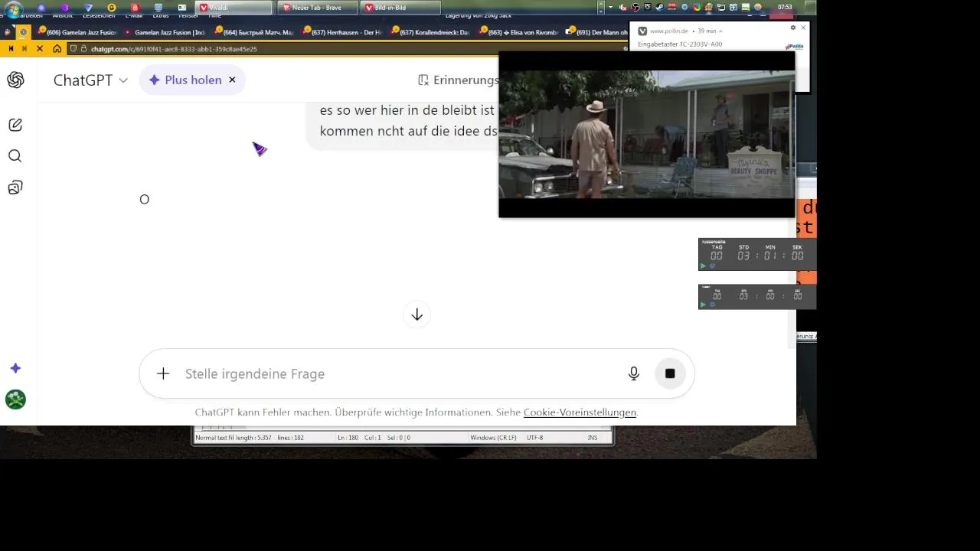This screenshot has height=551, width=980.
Task: Click the 07:53 system clock
Action: coord(785,8)
